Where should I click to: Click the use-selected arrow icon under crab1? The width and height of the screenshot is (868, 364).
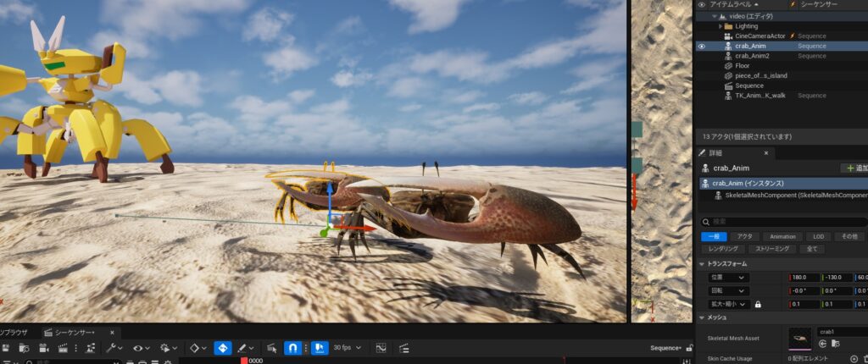coord(823,344)
